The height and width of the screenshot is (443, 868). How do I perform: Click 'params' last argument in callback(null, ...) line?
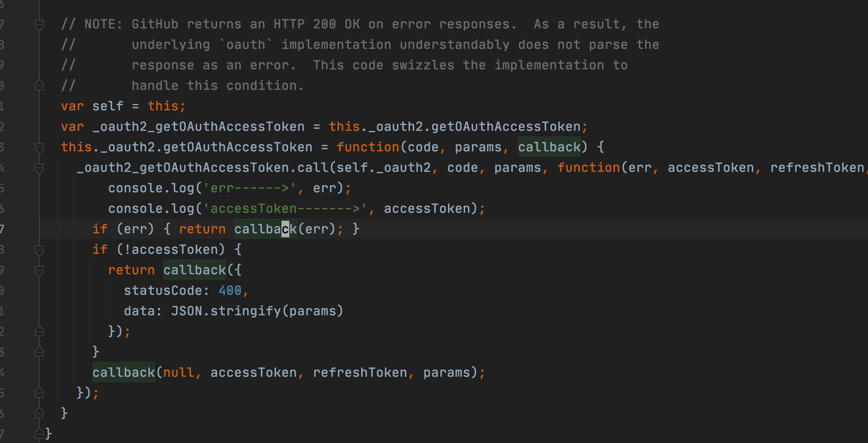tap(447, 372)
